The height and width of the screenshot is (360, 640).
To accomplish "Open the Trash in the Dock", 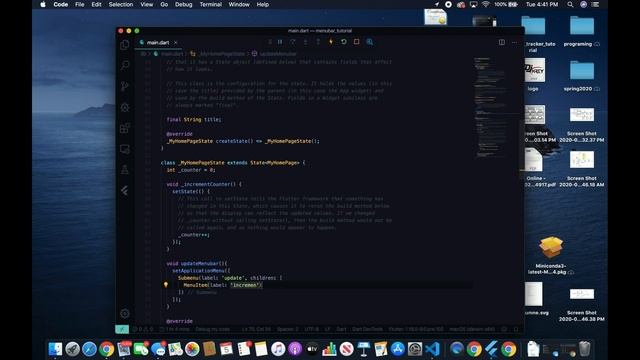I will coord(585,349).
